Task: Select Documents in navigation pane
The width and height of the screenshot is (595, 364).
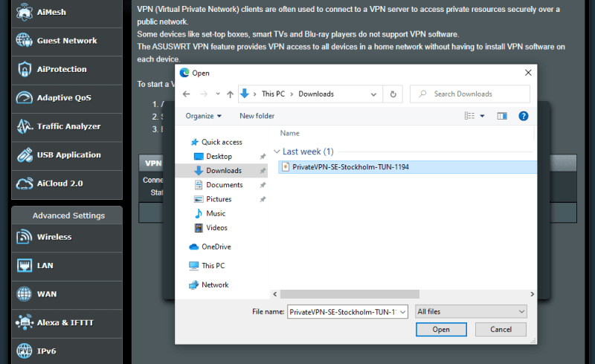Action: pos(225,185)
